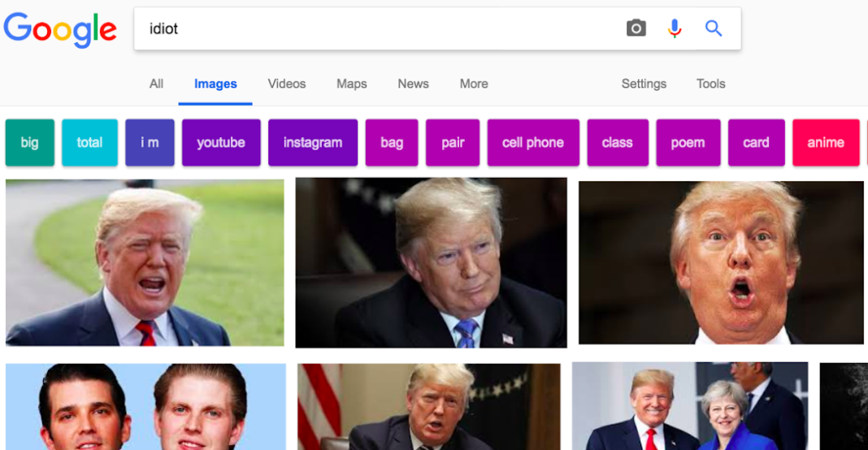Select the 'pair' suggestion chip

(x=452, y=142)
